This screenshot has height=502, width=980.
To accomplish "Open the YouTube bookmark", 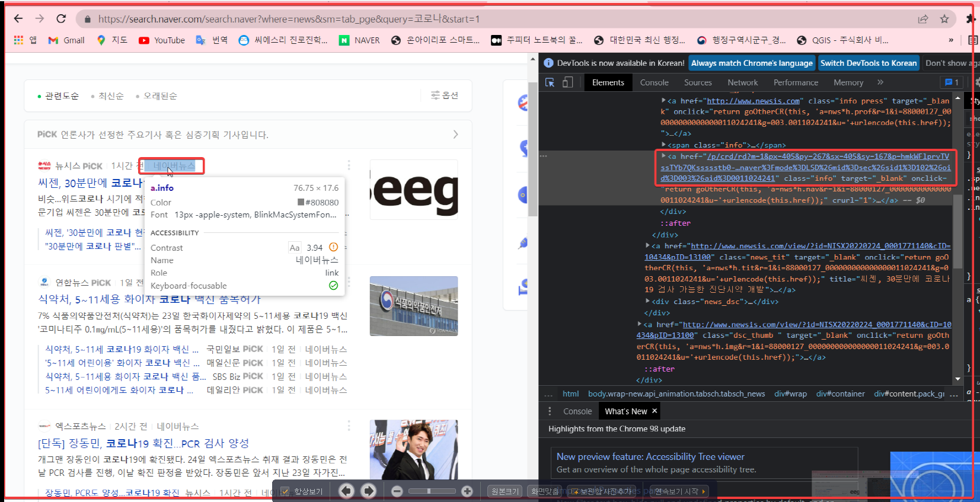I will [x=161, y=40].
